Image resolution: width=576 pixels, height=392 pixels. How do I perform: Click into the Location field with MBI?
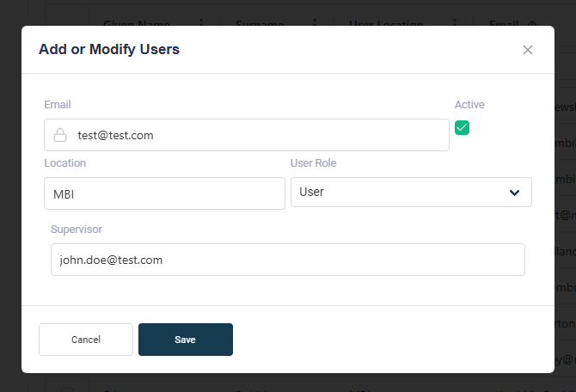(x=163, y=193)
